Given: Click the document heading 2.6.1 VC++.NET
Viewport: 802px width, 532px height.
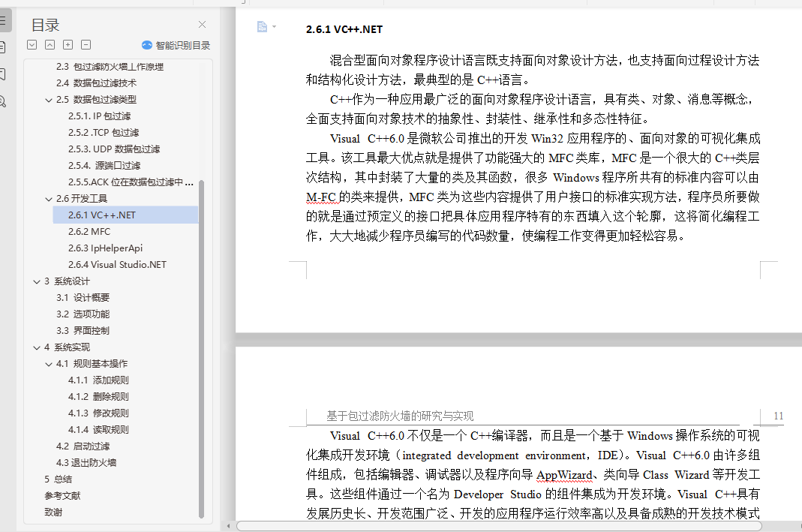Looking at the screenshot, I should coord(344,30).
